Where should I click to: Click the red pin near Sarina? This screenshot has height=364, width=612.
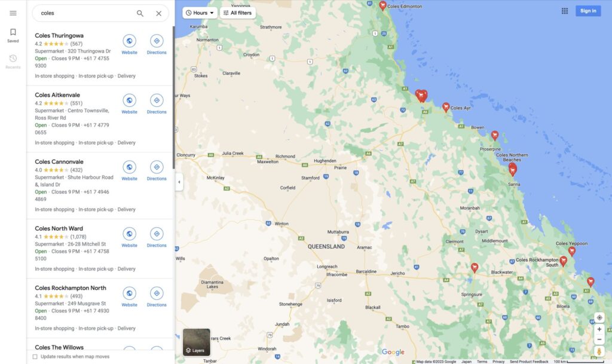[512, 170]
